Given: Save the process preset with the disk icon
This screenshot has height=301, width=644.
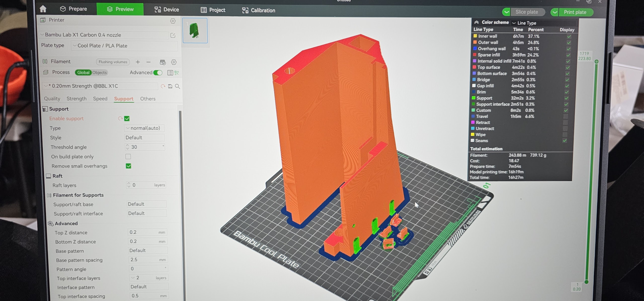Looking at the screenshot, I should pos(170,86).
